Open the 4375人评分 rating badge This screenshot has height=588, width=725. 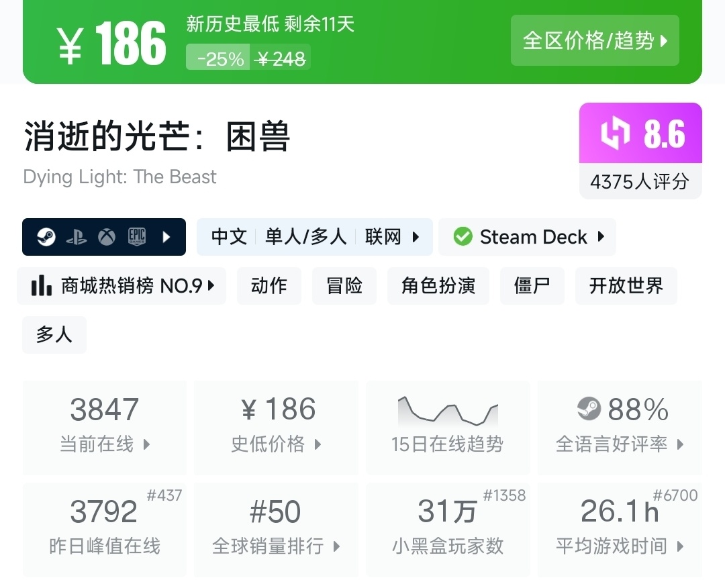pyautogui.click(x=640, y=181)
